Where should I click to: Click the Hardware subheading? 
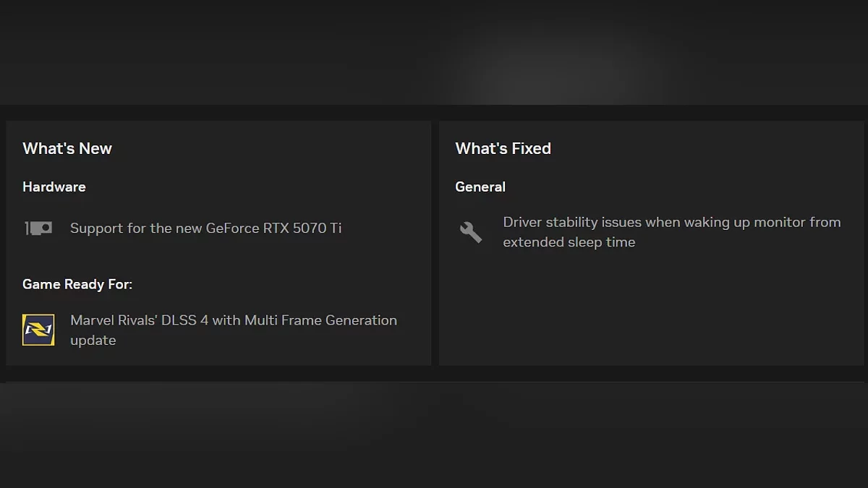coord(54,187)
